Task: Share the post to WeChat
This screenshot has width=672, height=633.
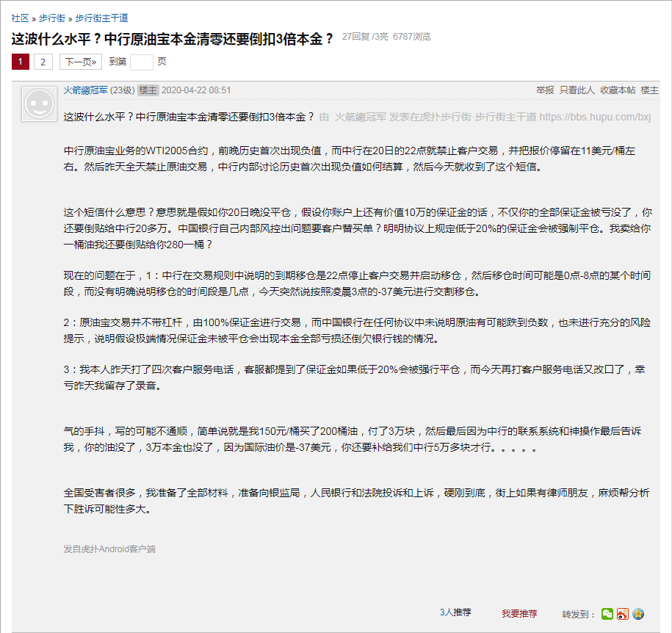Action: pyautogui.click(x=607, y=614)
